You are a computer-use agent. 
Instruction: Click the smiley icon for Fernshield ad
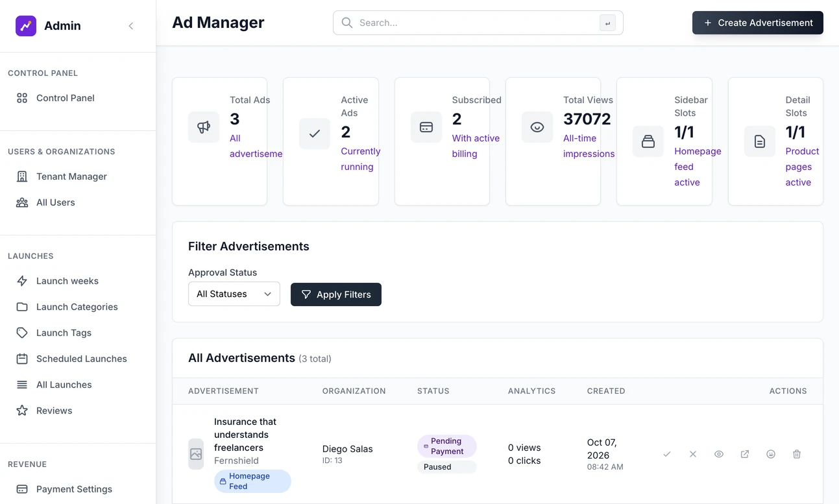coord(771,454)
